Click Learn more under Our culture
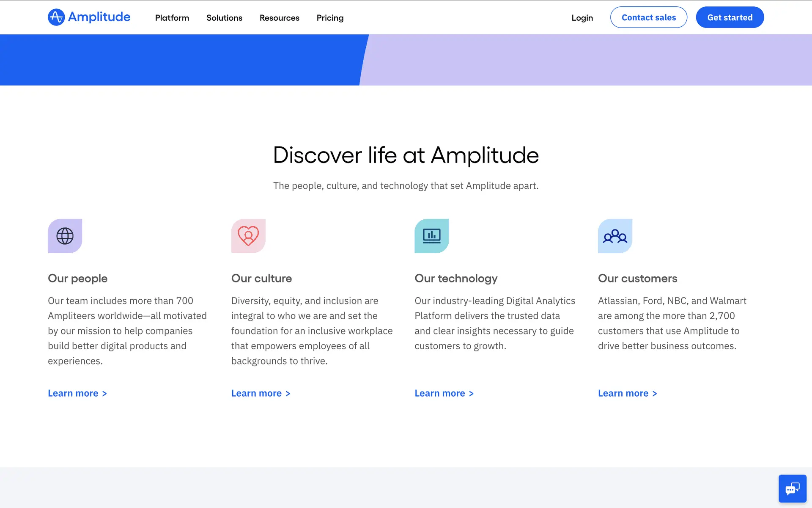 pos(261,393)
